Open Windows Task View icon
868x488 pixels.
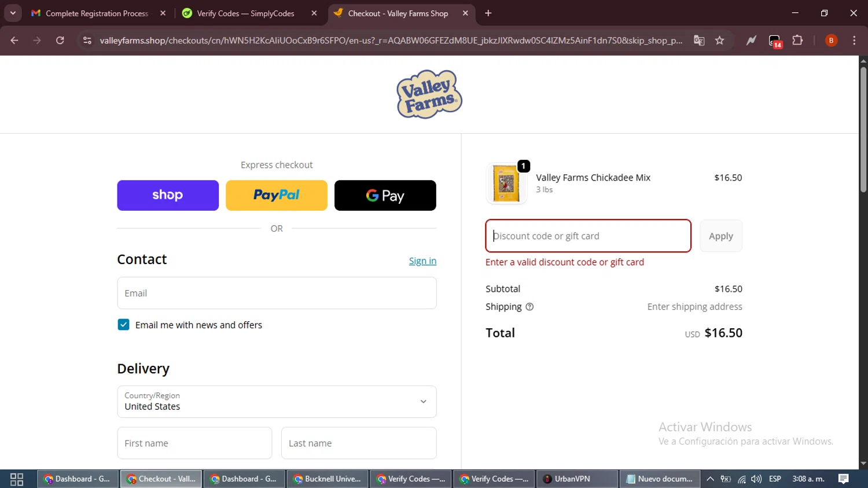(17, 479)
